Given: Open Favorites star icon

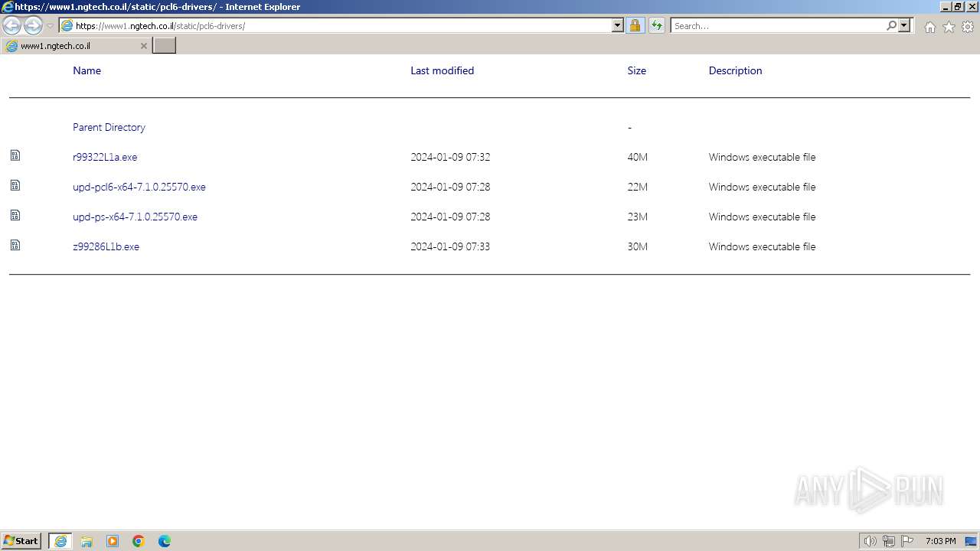Looking at the screenshot, I should pyautogui.click(x=949, y=27).
